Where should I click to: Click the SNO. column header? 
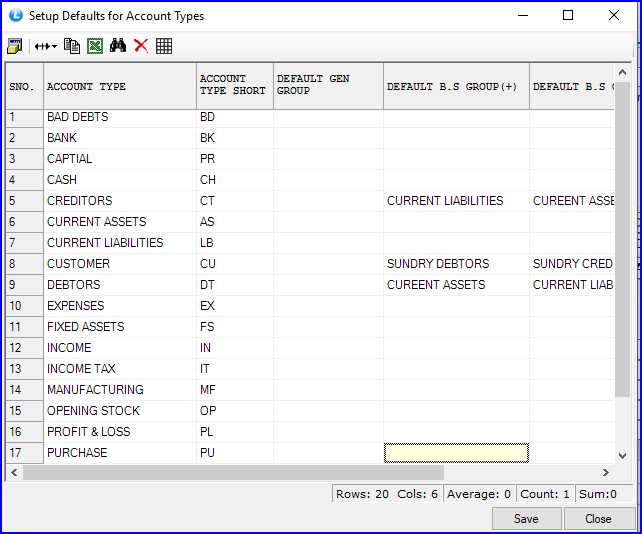coord(25,86)
